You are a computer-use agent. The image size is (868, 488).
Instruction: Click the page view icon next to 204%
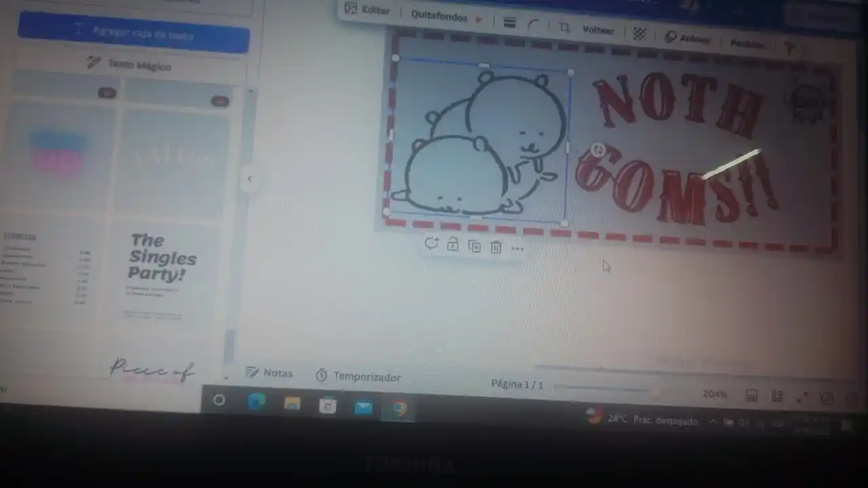coord(751,396)
